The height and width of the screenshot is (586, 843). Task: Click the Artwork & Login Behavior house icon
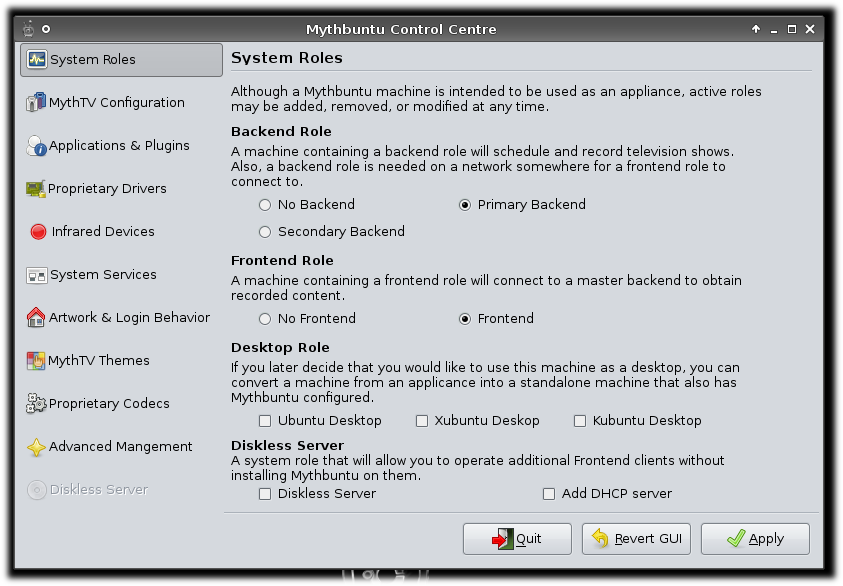[x=36, y=317]
